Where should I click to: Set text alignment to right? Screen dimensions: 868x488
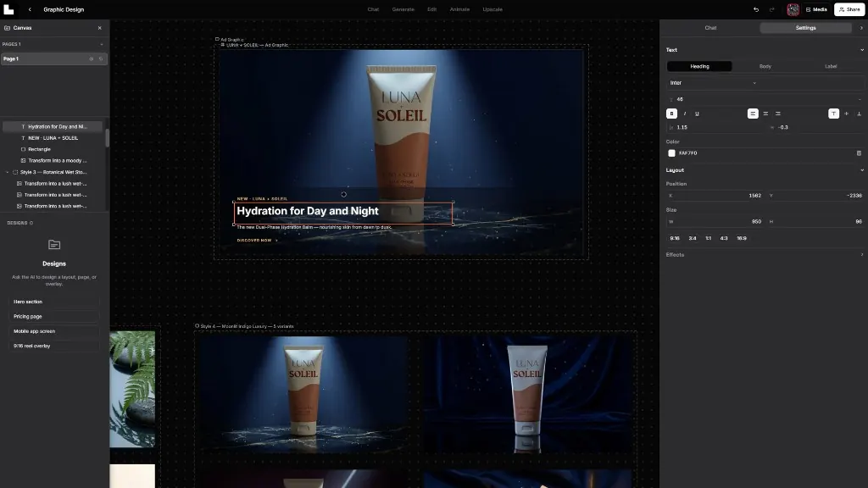click(778, 114)
